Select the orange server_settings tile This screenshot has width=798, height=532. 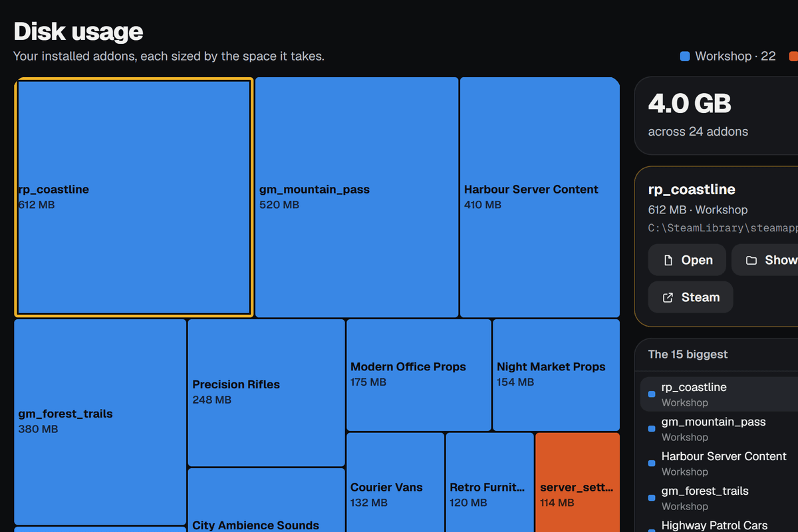[x=578, y=482]
